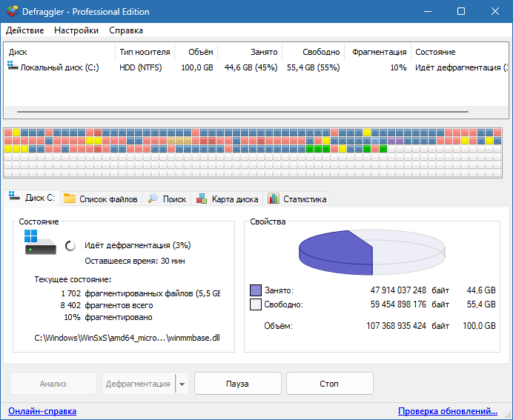Click the Состояние column header
Viewport: 513px width, 420px height.
coord(460,52)
